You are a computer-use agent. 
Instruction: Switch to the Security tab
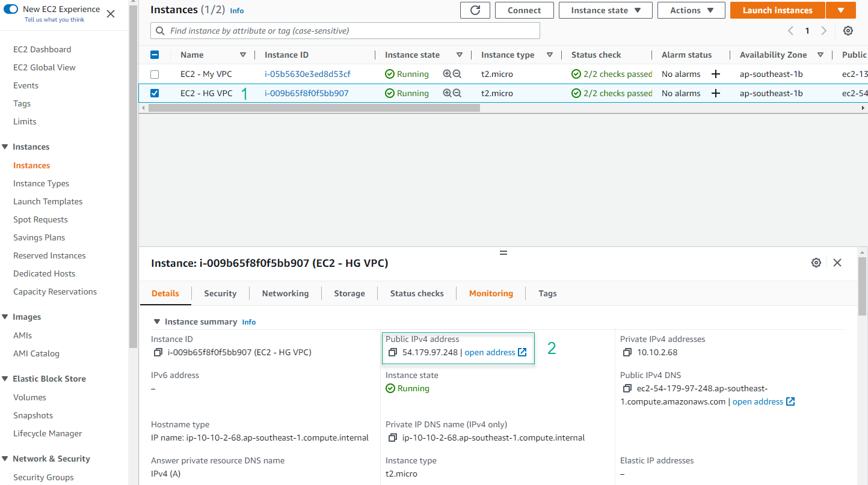[x=220, y=293]
